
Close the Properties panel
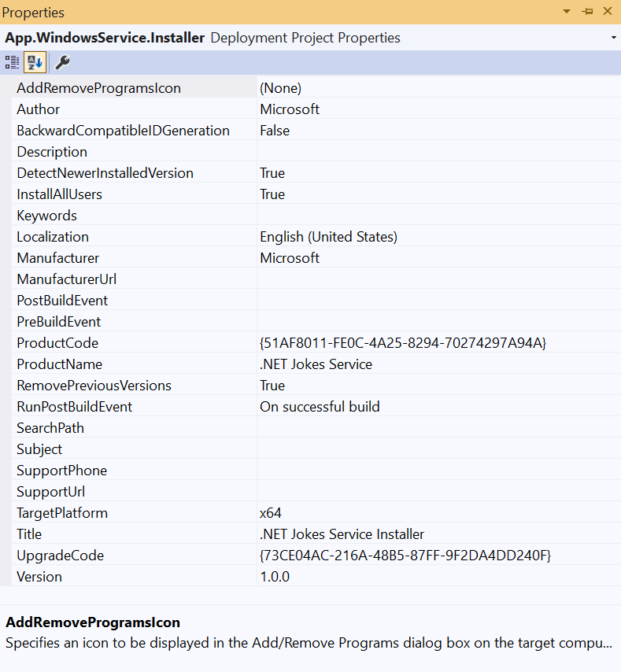[608, 11]
